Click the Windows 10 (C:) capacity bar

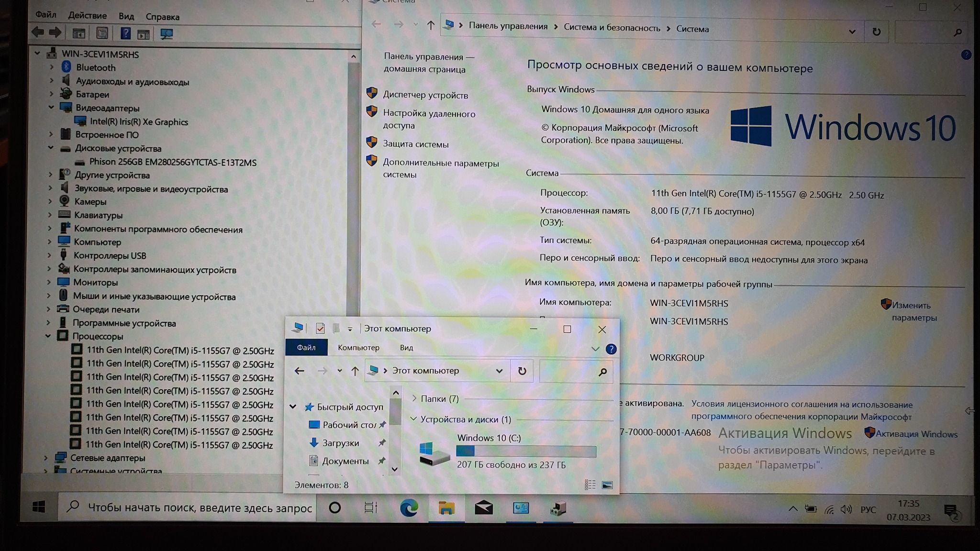(x=526, y=451)
